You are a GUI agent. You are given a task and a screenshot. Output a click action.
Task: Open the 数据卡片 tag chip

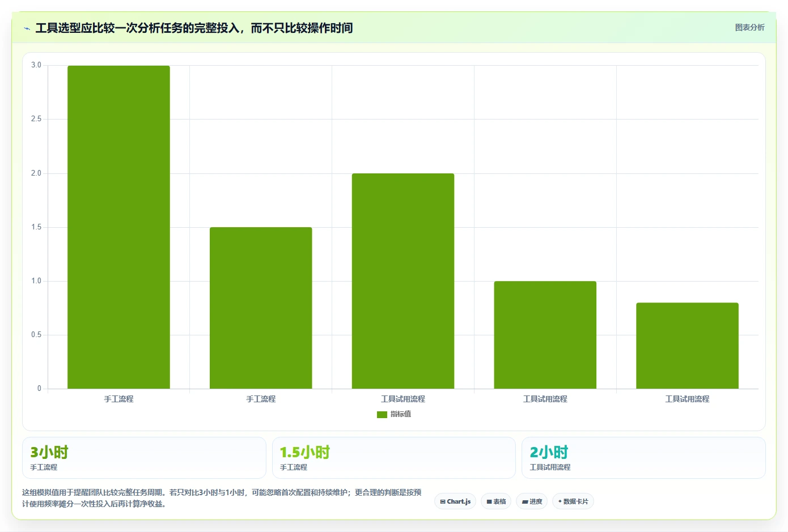pos(573,501)
